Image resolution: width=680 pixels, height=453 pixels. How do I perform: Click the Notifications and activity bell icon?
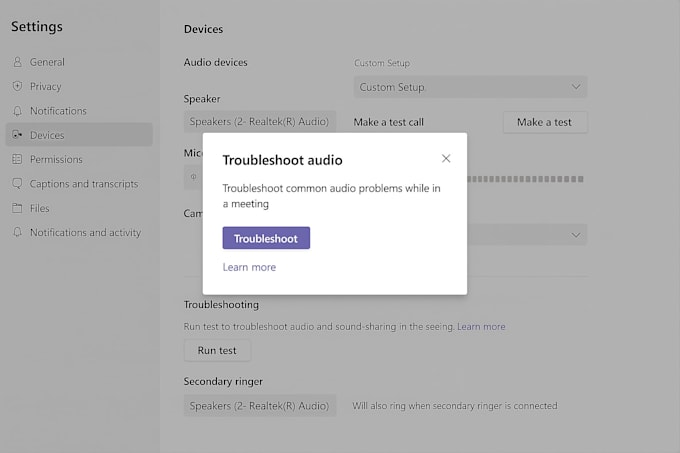(x=17, y=232)
